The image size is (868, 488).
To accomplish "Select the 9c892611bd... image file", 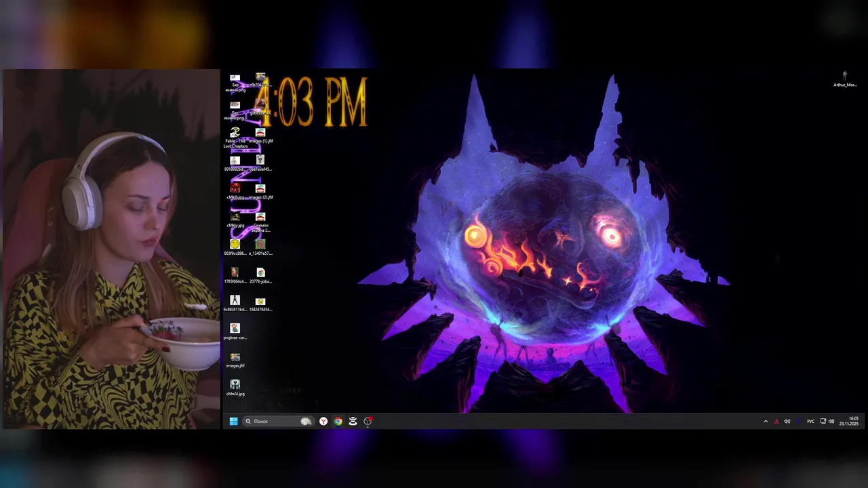I will pyautogui.click(x=235, y=304).
